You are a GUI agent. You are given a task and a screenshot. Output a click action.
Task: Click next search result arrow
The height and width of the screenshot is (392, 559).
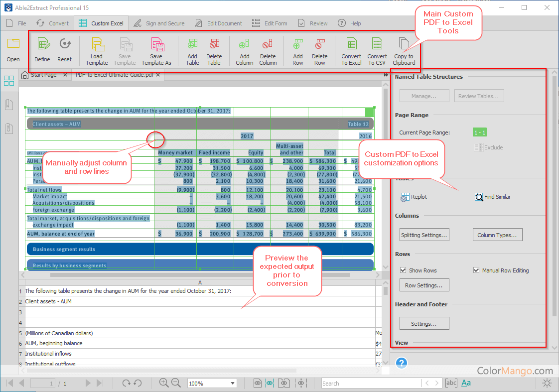tap(437, 383)
